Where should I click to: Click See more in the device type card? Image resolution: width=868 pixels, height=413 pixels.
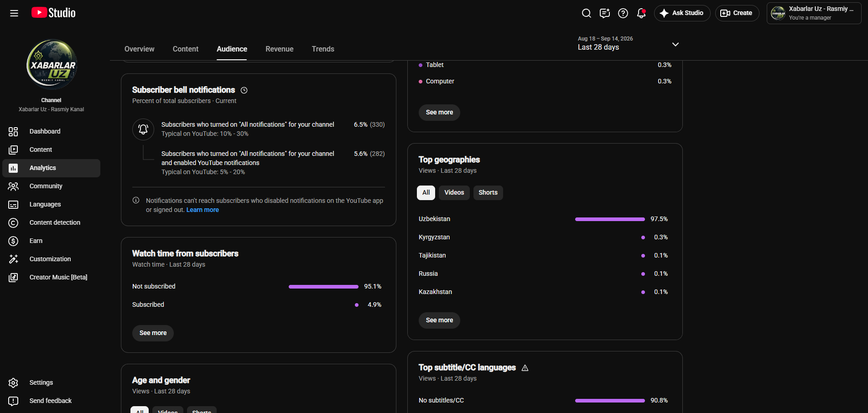(440, 113)
